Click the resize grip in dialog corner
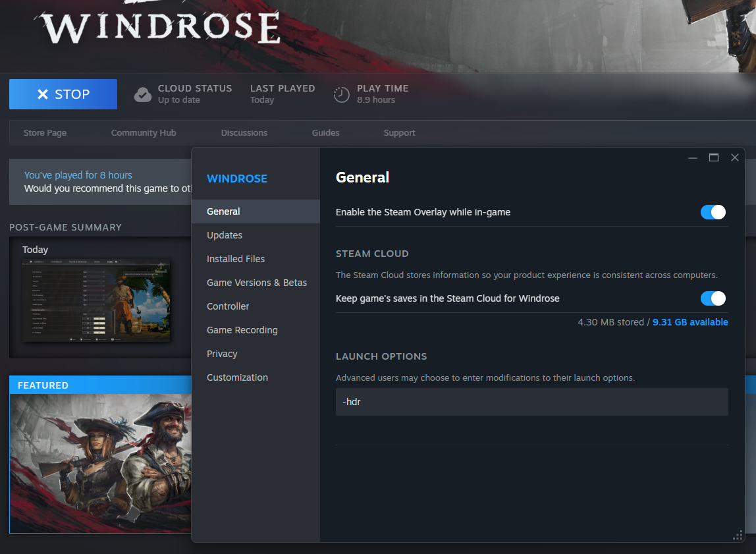 coord(738,535)
